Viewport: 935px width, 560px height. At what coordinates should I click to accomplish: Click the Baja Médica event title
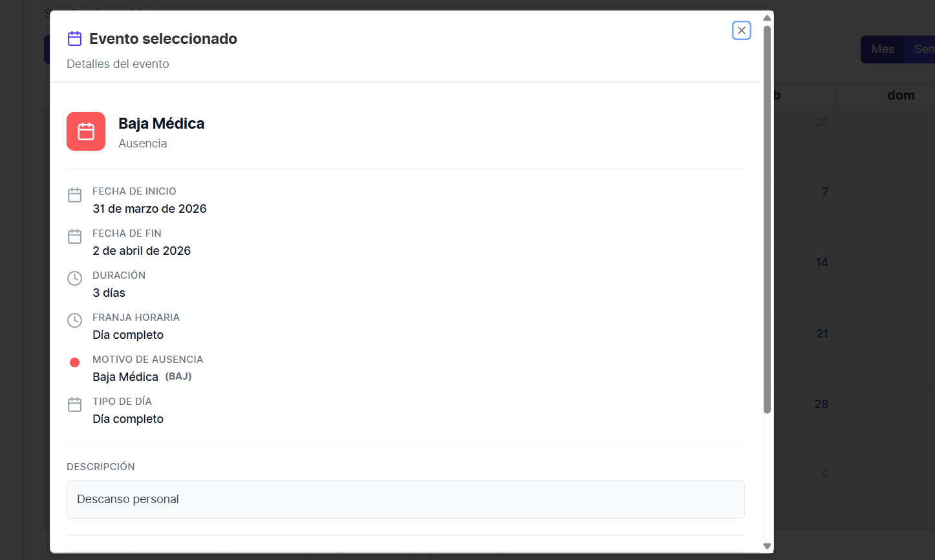[x=161, y=124]
